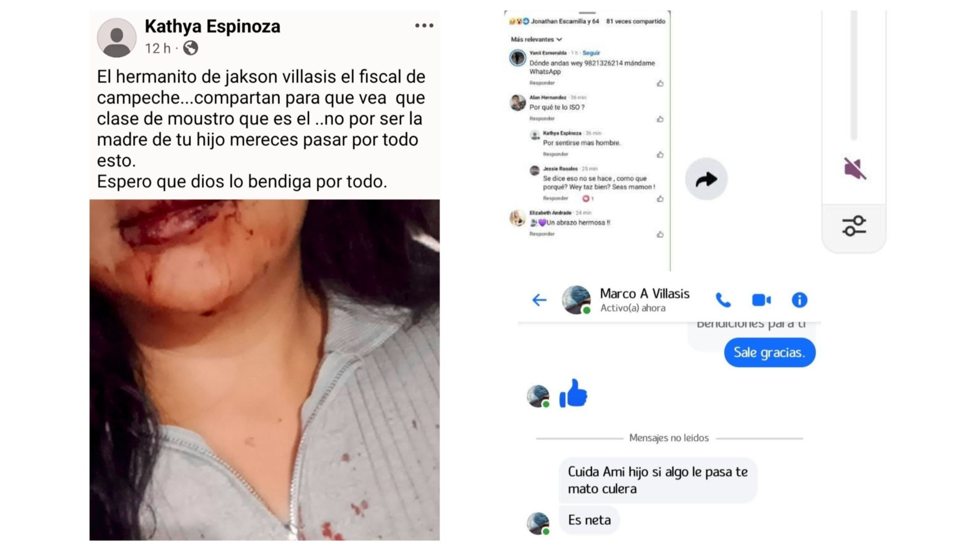Like Alan Hernandez's comment
The height and width of the screenshot is (551, 980).
pos(660,119)
